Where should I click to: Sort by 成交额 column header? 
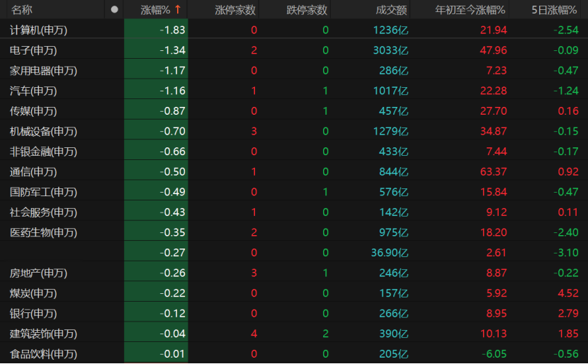pyautogui.click(x=391, y=10)
